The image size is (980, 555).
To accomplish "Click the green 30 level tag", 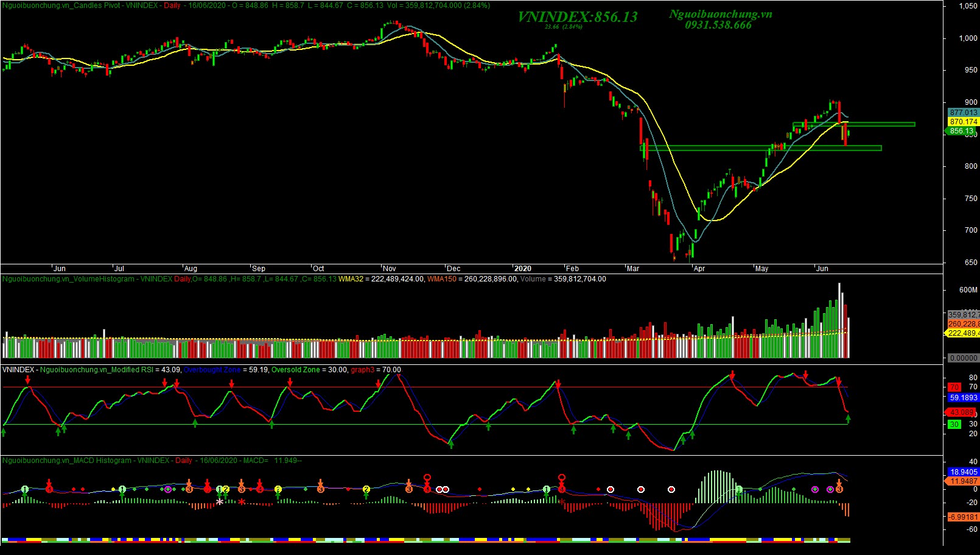I will (954, 425).
